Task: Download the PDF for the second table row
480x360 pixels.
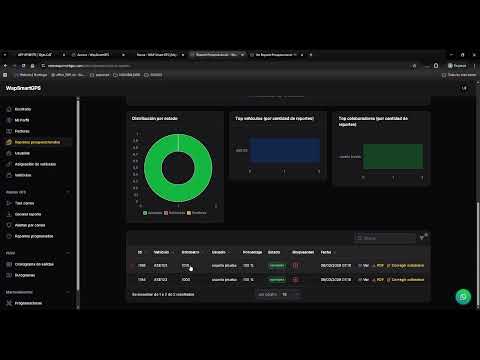Action: point(378,279)
